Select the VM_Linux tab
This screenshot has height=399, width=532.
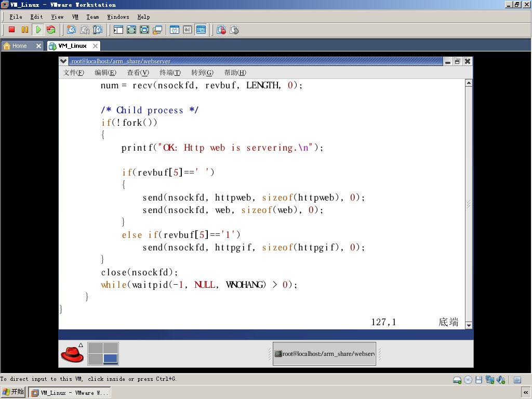[72, 46]
